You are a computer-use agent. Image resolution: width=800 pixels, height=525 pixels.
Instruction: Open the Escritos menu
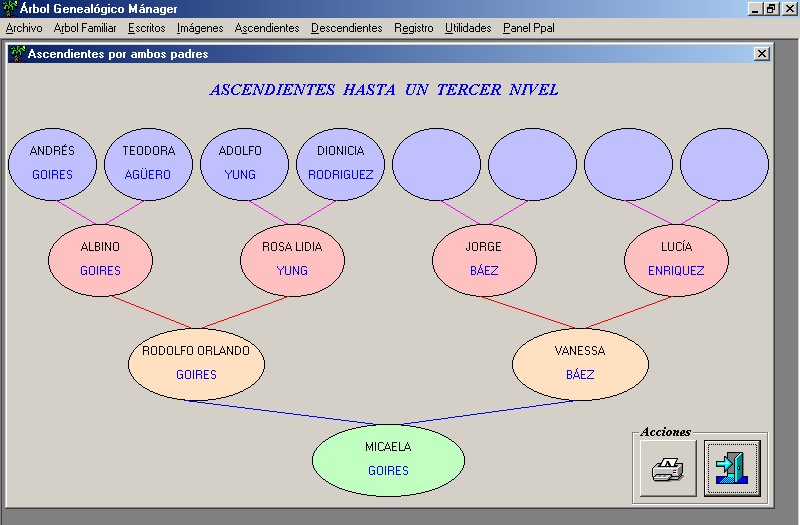146,28
